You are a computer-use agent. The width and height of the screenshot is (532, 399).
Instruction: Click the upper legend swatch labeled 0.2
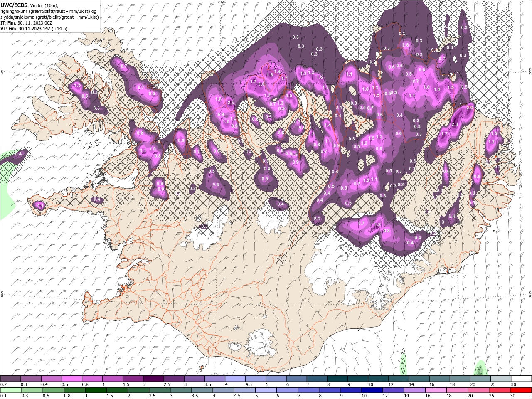(x=10, y=378)
